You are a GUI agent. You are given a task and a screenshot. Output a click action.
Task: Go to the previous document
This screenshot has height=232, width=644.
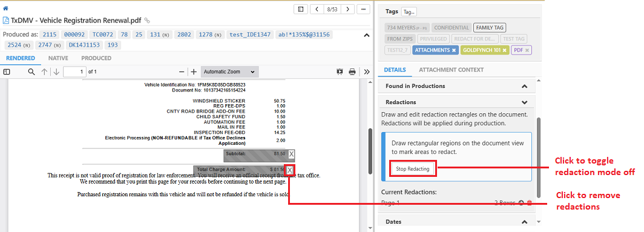point(317,9)
